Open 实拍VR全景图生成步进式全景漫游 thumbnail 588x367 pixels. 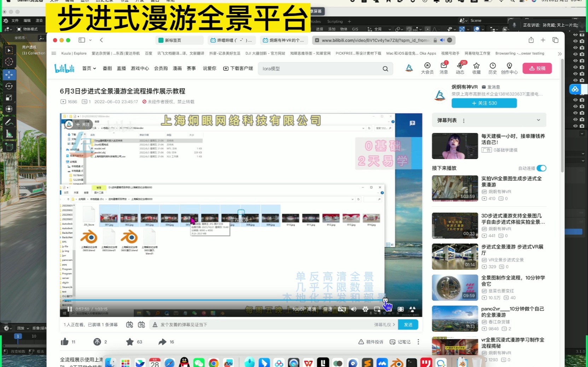(455, 188)
